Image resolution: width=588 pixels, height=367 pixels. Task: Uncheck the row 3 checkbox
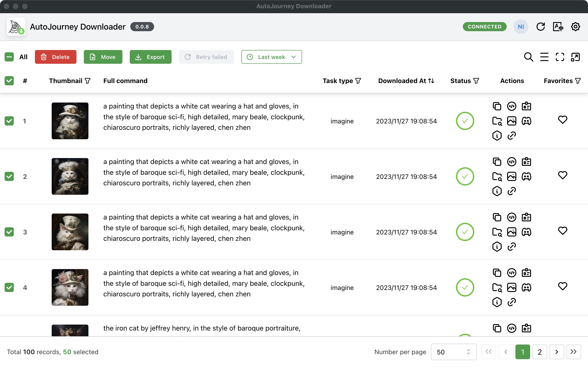(9, 232)
